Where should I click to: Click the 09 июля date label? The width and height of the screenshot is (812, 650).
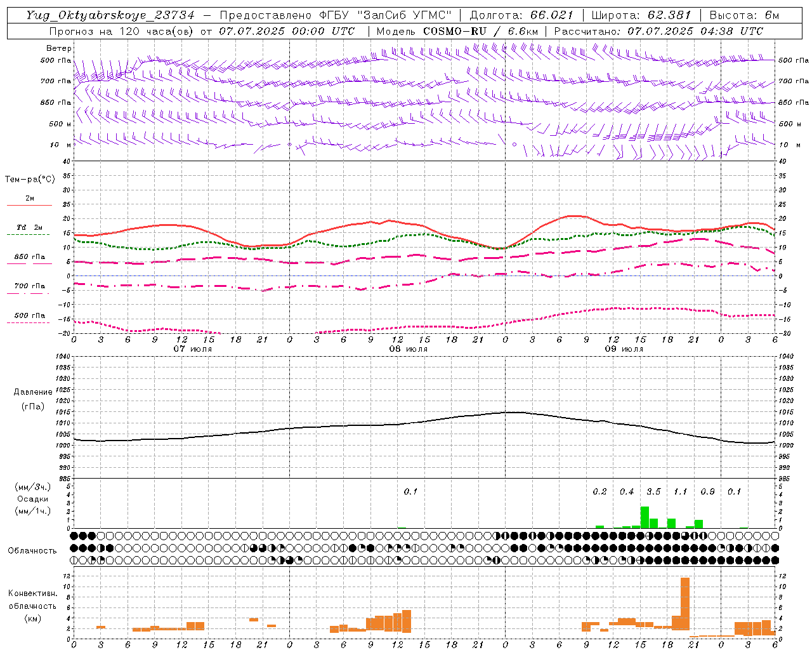tap(624, 349)
